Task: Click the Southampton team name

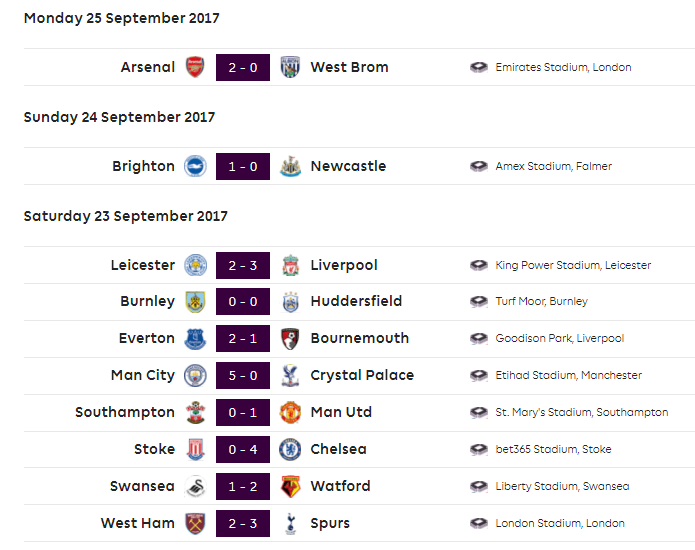Action: [125, 412]
